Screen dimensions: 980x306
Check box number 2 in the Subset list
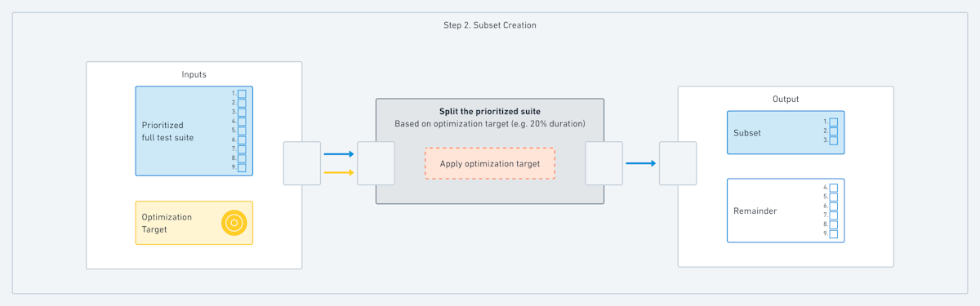click(834, 131)
